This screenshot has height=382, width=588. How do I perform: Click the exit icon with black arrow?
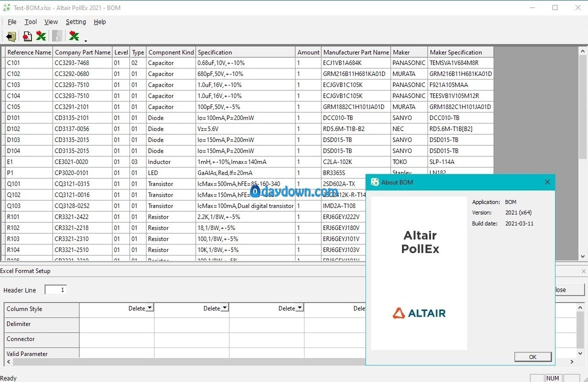[11, 36]
